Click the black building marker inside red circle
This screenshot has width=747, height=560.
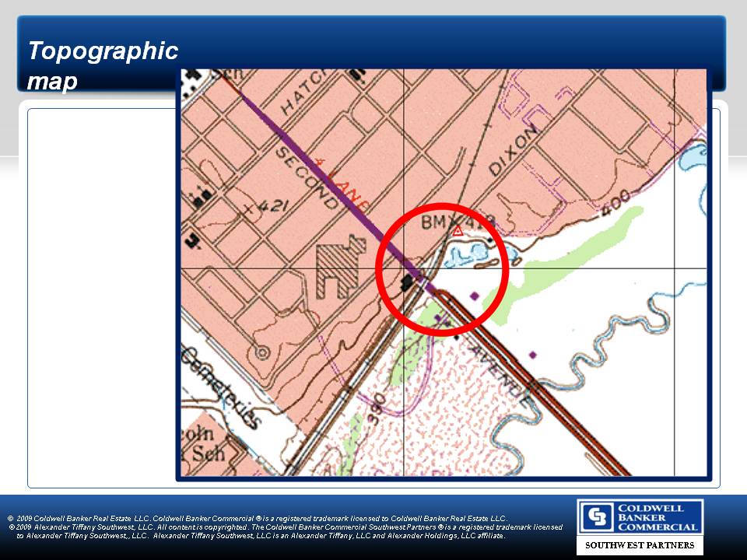(x=405, y=282)
